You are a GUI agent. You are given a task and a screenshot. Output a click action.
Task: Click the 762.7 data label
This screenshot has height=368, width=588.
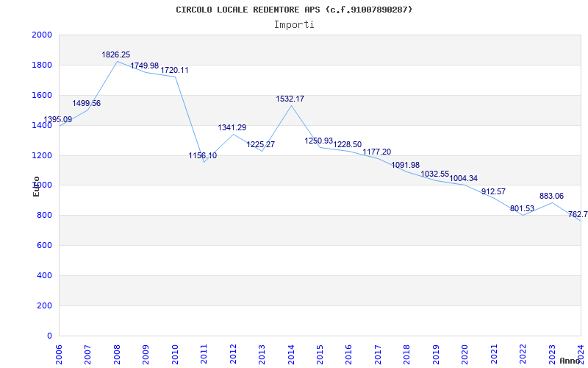(x=578, y=215)
